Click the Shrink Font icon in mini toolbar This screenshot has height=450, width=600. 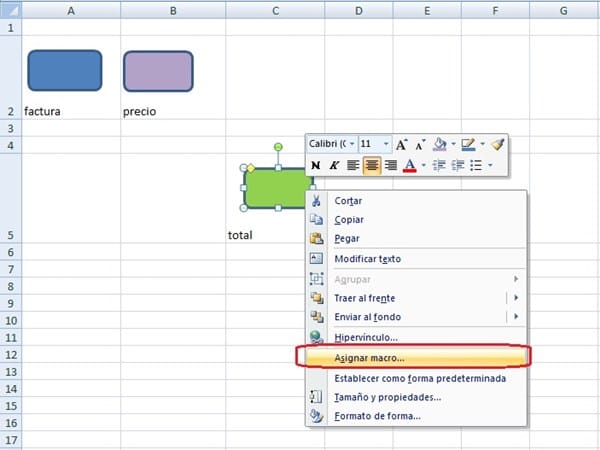420,145
